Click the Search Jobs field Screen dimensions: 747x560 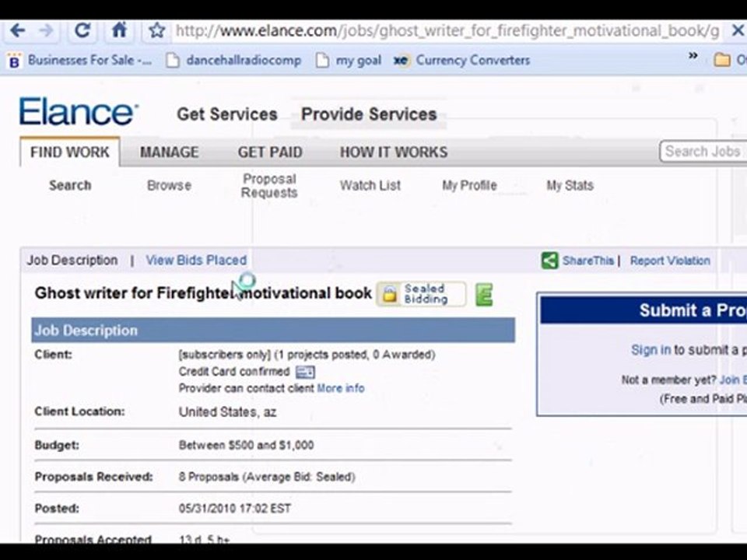click(703, 152)
